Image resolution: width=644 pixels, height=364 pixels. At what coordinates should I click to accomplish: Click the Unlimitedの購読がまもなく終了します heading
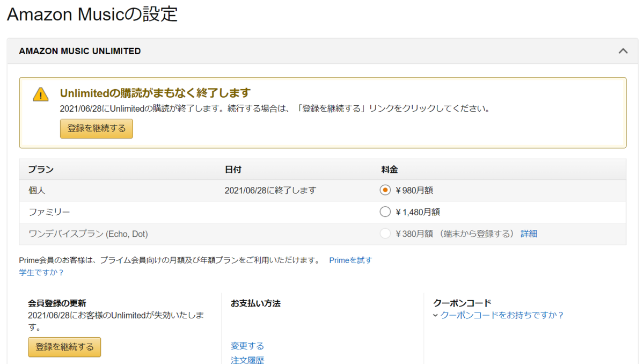[155, 93]
